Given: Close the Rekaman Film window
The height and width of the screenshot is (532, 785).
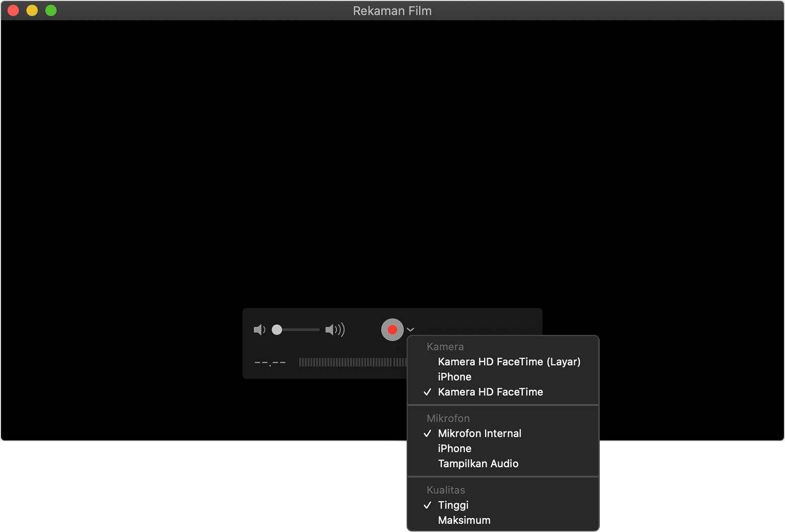Looking at the screenshot, I should 14,11.
